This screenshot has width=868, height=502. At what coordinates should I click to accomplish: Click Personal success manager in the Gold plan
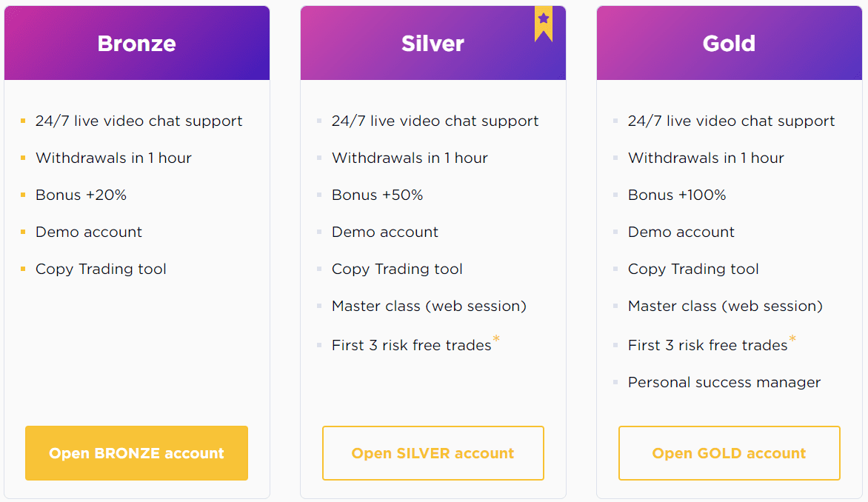click(x=724, y=383)
